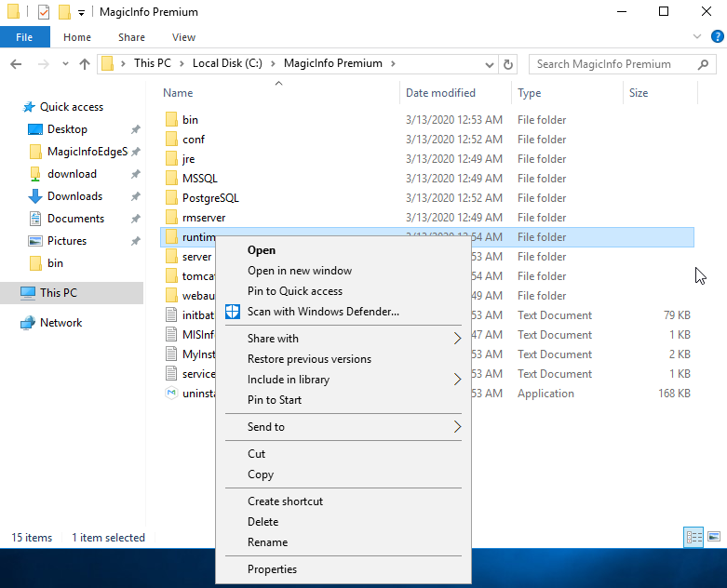Click the Properties quick access toolbar icon
Image resolution: width=727 pixels, height=588 pixels.
[43, 12]
